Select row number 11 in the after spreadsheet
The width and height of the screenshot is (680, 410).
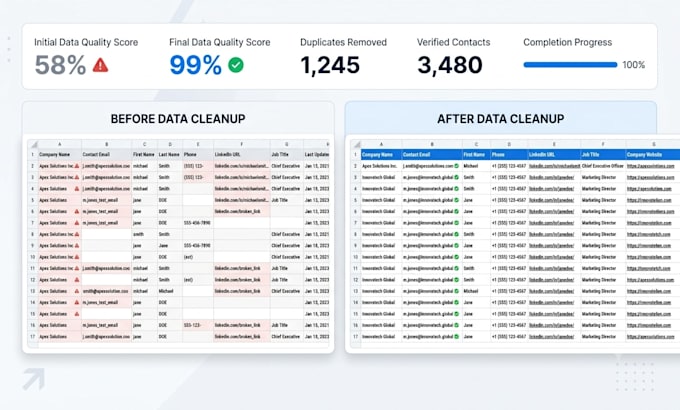click(x=356, y=268)
